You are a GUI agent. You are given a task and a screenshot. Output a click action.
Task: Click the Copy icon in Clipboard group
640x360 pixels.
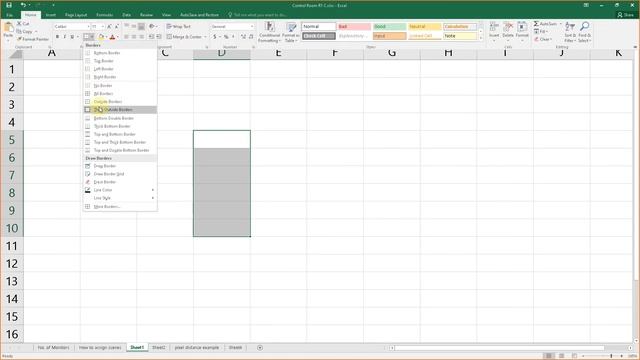click(x=19, y=31)
